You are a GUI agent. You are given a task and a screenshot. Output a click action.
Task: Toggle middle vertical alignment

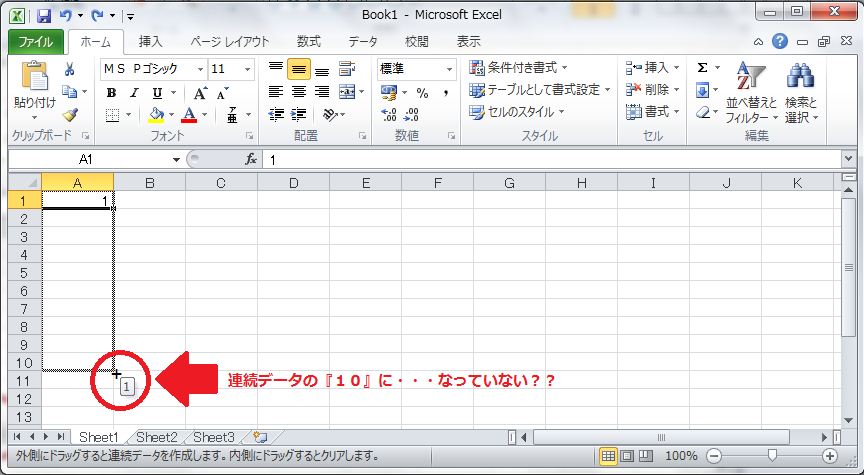pyautogui.click(x=299, y=69)
